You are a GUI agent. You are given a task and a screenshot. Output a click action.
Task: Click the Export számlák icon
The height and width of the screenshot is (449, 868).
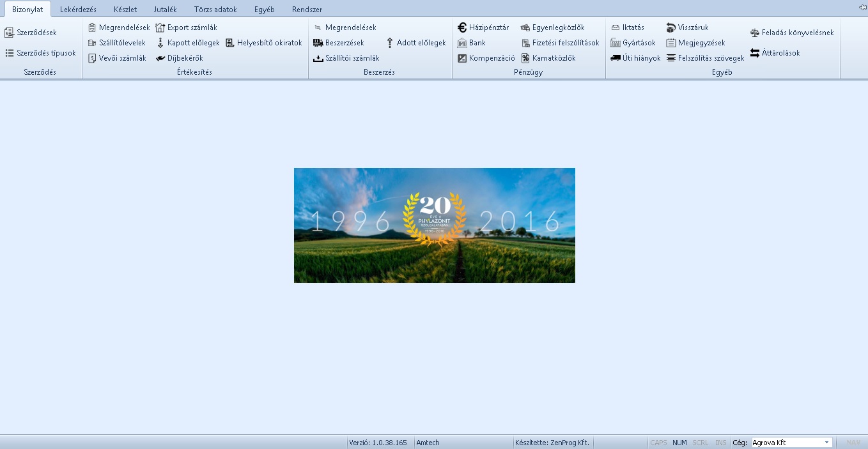160,27
